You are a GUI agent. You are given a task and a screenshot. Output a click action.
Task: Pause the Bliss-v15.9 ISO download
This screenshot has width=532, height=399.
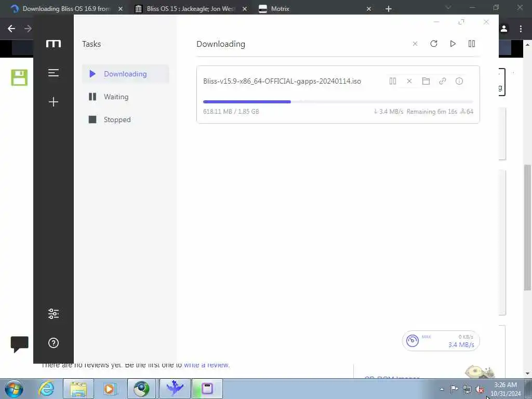[x=393, y=81]
